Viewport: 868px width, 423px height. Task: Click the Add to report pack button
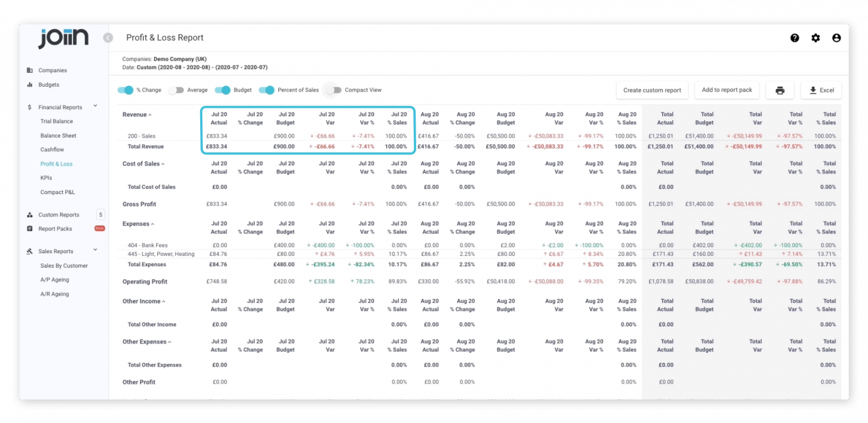(x=727, y=91)
